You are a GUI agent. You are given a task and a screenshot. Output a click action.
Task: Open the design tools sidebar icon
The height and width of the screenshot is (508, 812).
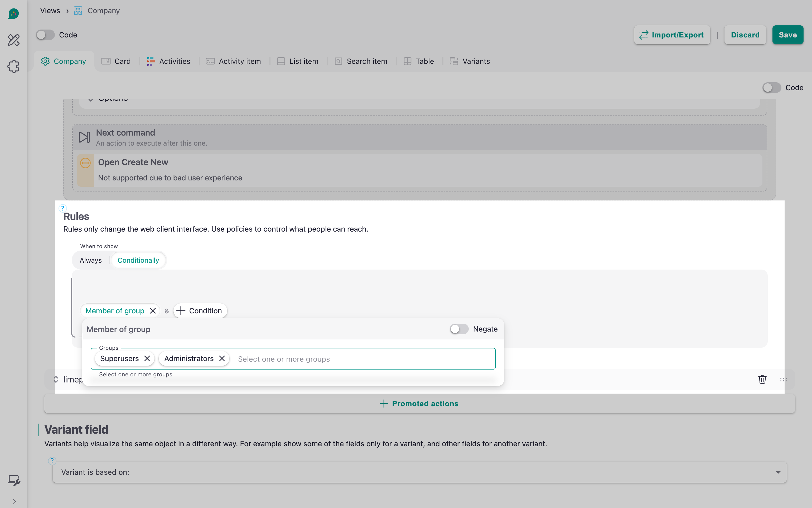(14, 40)
